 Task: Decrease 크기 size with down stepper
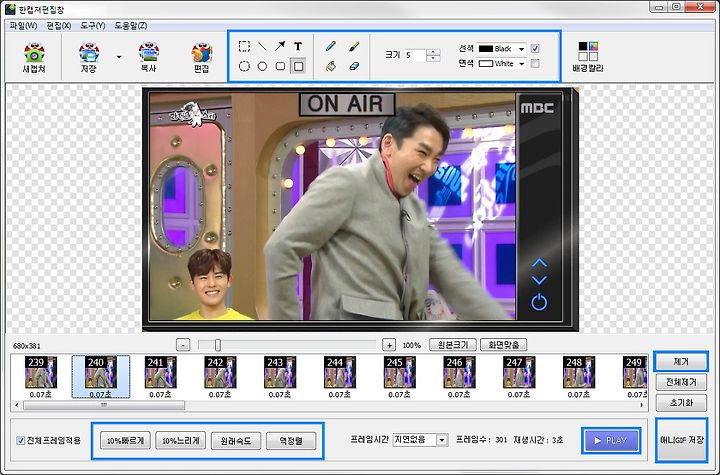[433, 58]
